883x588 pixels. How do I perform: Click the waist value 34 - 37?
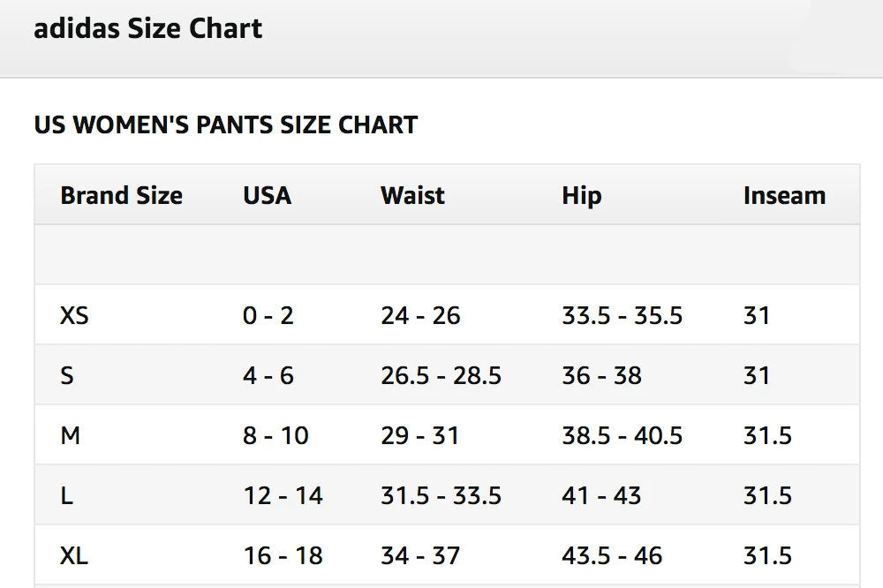(x=420, y=555)
